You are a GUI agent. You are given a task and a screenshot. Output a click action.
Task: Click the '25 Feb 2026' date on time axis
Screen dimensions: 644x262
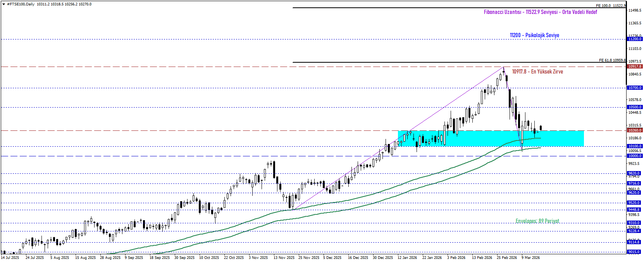(507, 258)
